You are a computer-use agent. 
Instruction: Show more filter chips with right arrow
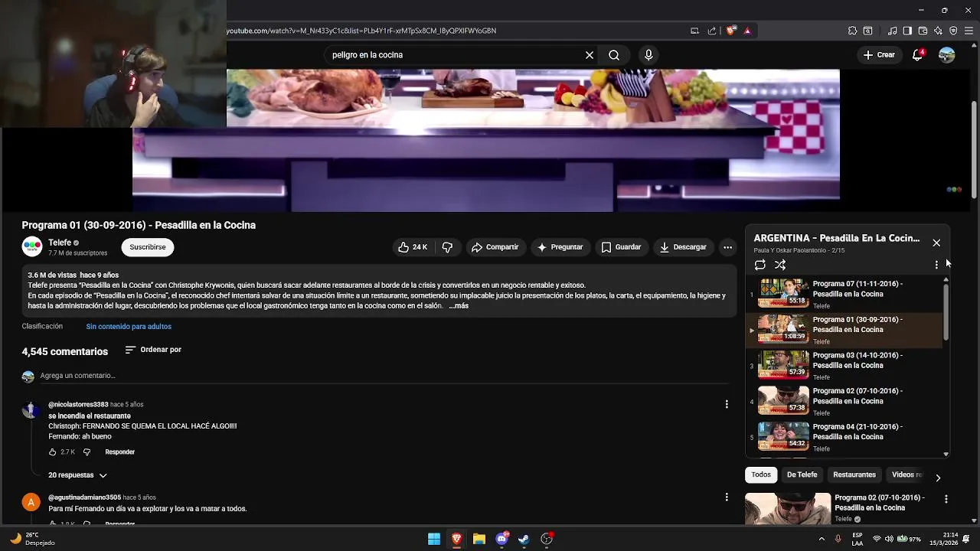point(938,478)
